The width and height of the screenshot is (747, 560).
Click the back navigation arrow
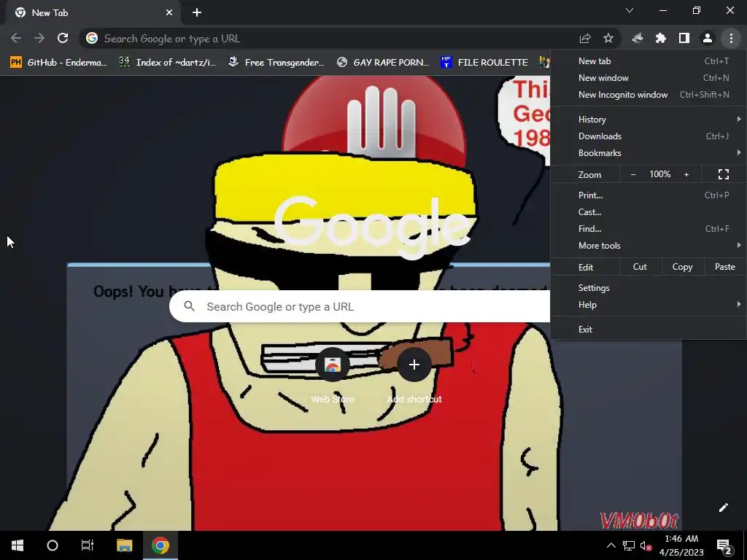(x=16, y=38)
